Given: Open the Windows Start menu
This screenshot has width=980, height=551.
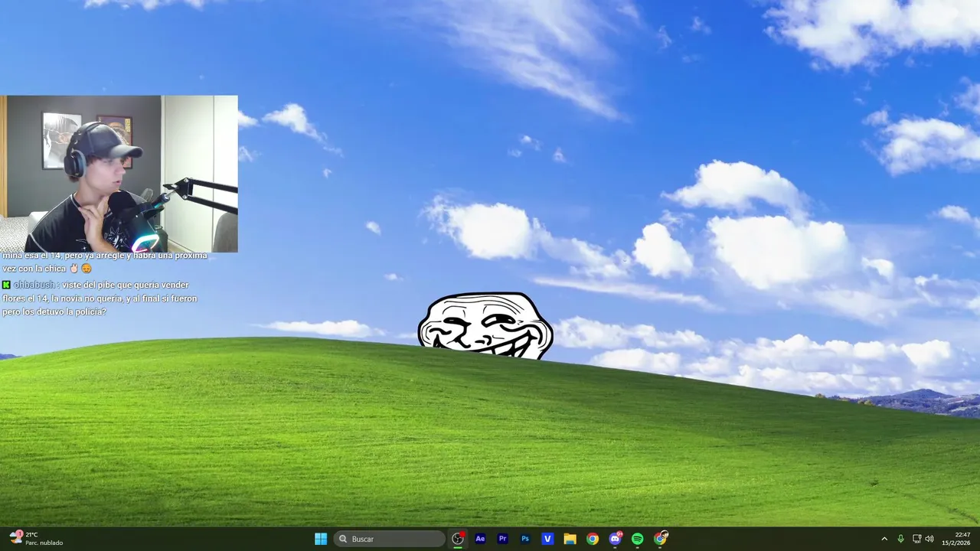Looking at the screenshot, I should coord(321,539).
